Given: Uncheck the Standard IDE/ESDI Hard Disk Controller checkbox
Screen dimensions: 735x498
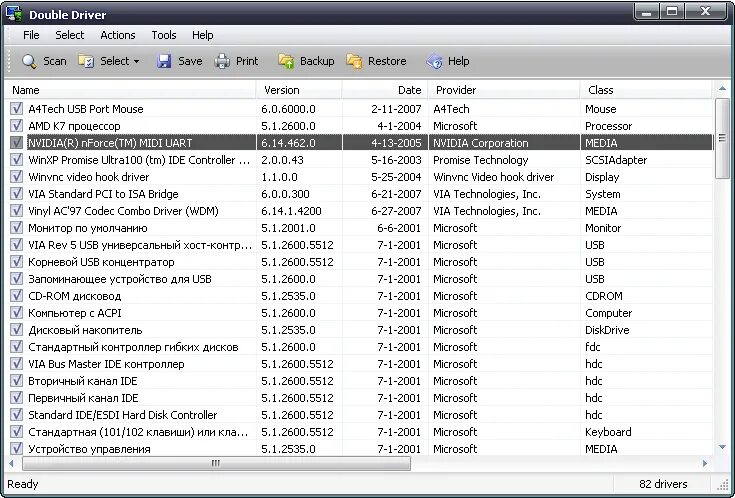Looking at the screenshot, I should tap(16, 415).
